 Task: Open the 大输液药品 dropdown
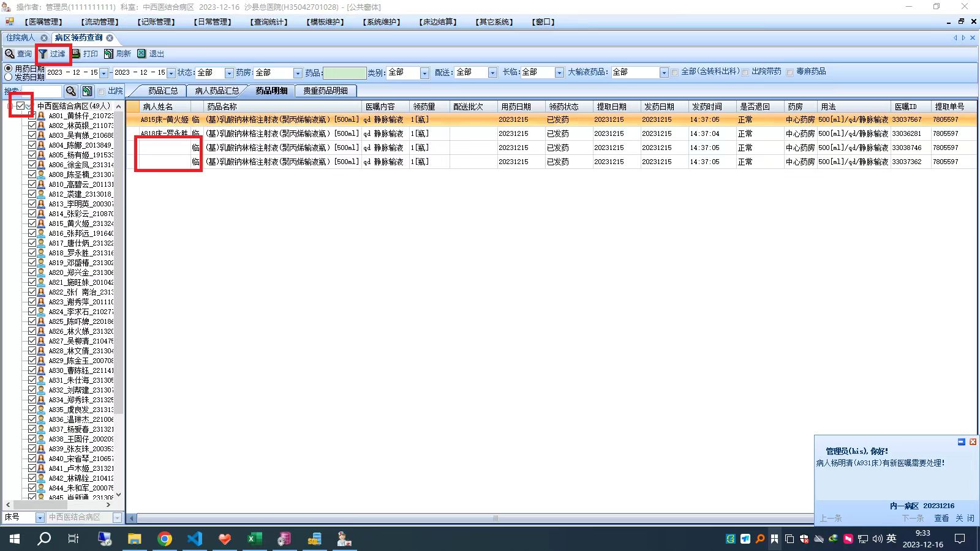tap(664, 72)
